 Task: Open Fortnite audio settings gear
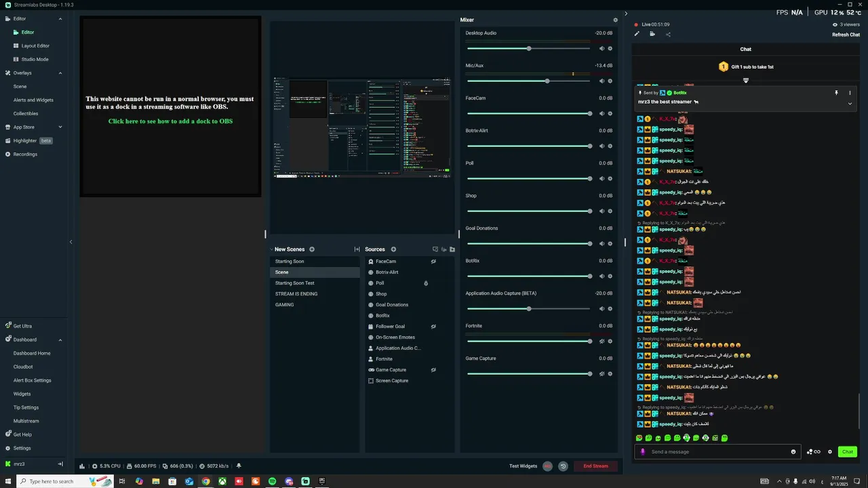pyautogui.click(x=610, y=341)
